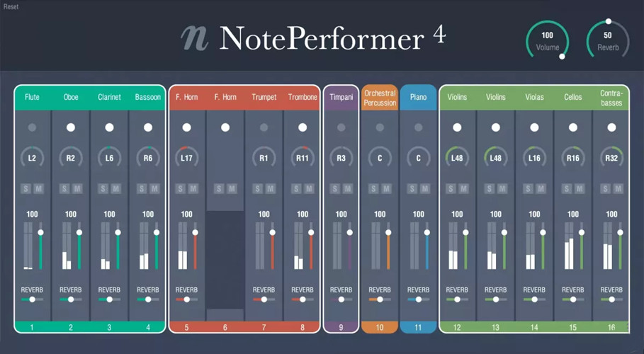This screenshot has width=644, height=354.
Task: Toggle the Oboe channel active dot
Action: pos(71,127)
